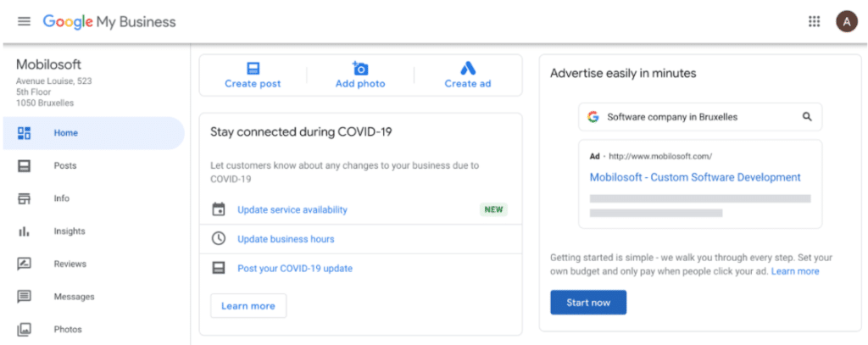Open Update service availability link
This screenshot has width=868, height=345.
point(292,210)
